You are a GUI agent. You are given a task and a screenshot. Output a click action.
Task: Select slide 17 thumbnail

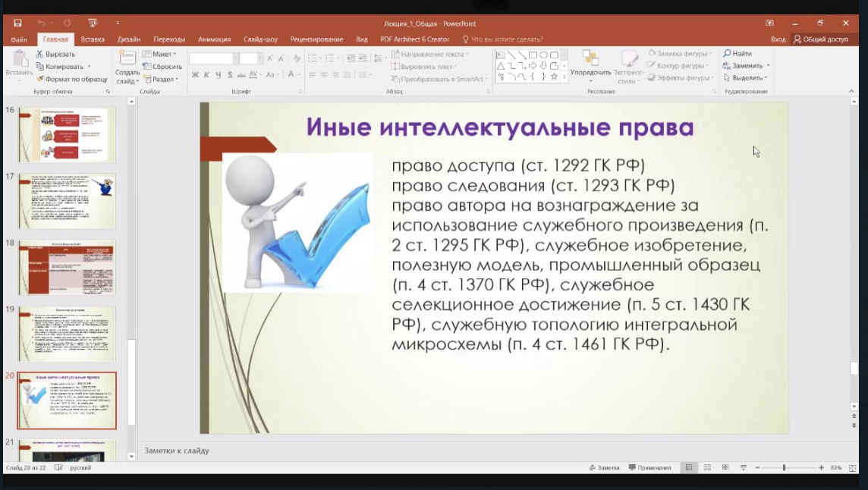click(x=67, y=201)
